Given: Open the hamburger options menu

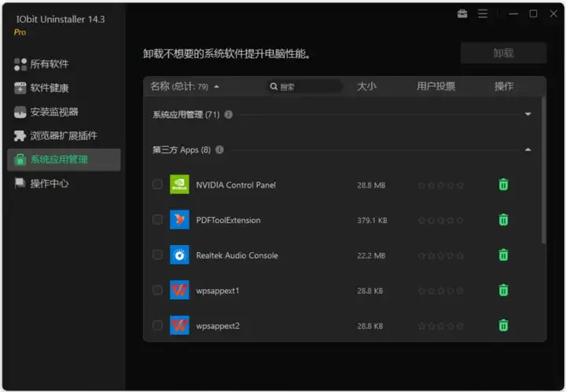Looking at the screenshot, I should 483,13.
